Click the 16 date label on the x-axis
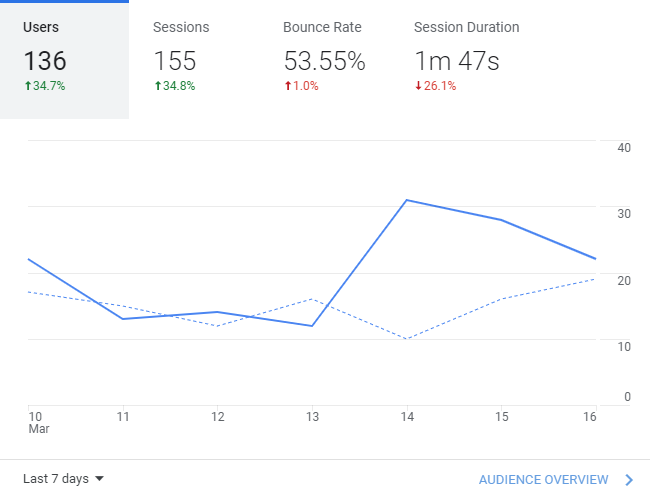Screen dimensions: 650x497 tap(589, 416)
